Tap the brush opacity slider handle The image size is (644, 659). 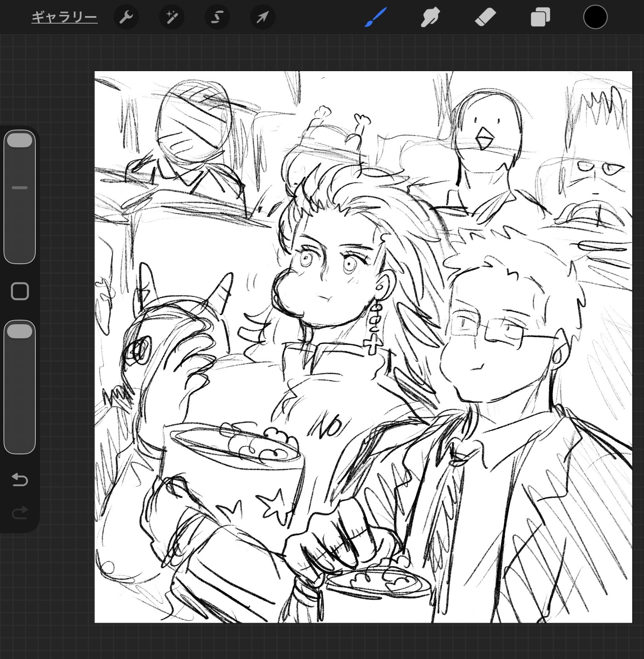pos(20,331)
